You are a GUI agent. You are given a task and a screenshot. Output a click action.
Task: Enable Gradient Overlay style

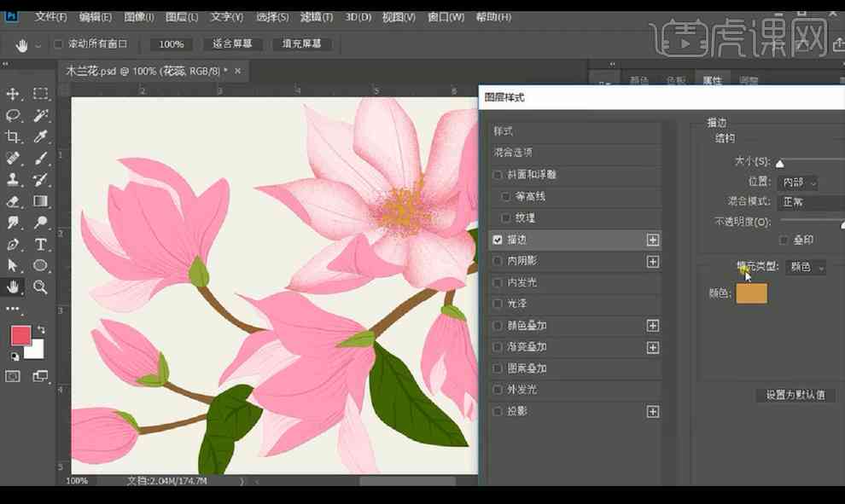[498, 347]
